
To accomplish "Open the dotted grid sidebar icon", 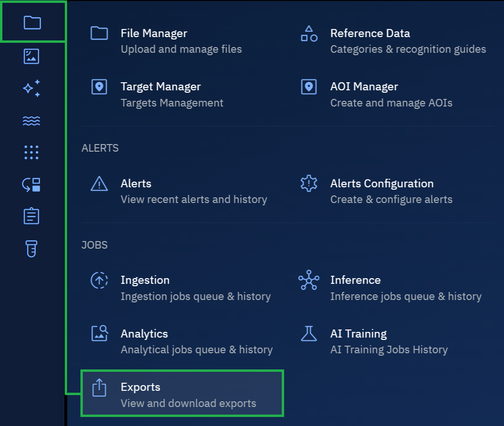I will pyautogui.click(x=31, y=152).
